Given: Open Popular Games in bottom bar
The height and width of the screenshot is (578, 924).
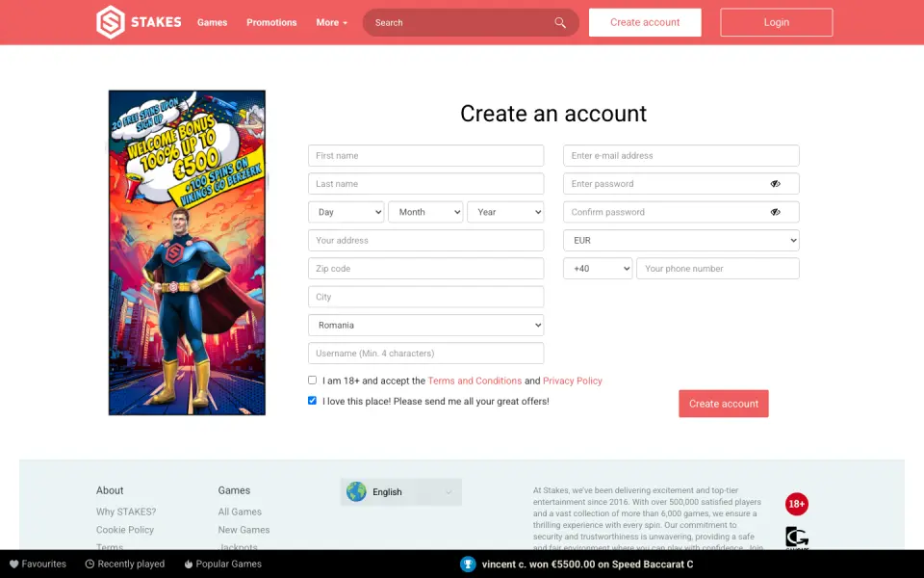Looking at the screenshot, I should point(222,564).
